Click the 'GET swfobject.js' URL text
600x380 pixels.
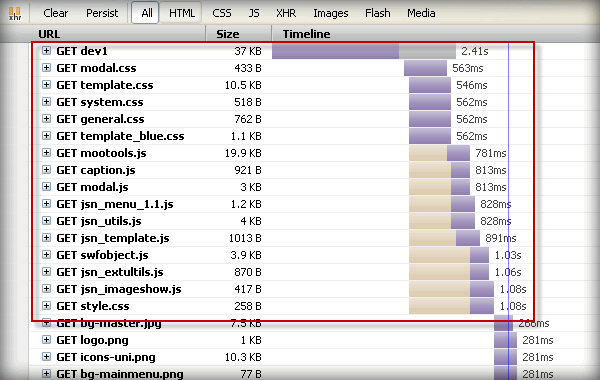pyautogui.click(x=102, y=255)
